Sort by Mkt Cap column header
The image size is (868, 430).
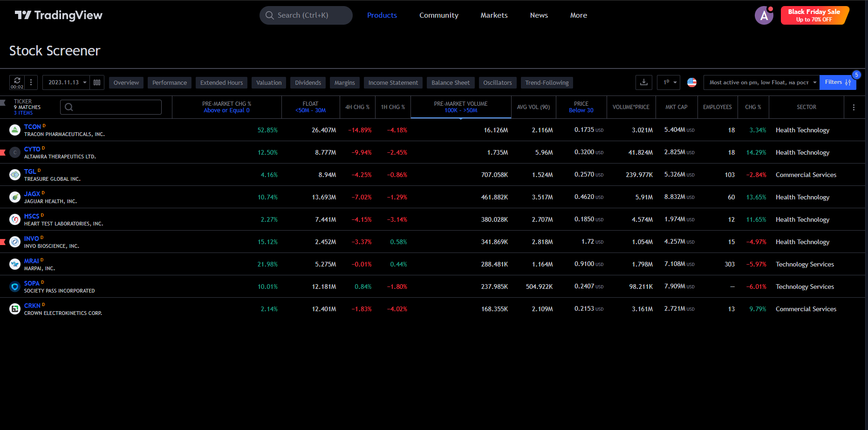(677, 107)
